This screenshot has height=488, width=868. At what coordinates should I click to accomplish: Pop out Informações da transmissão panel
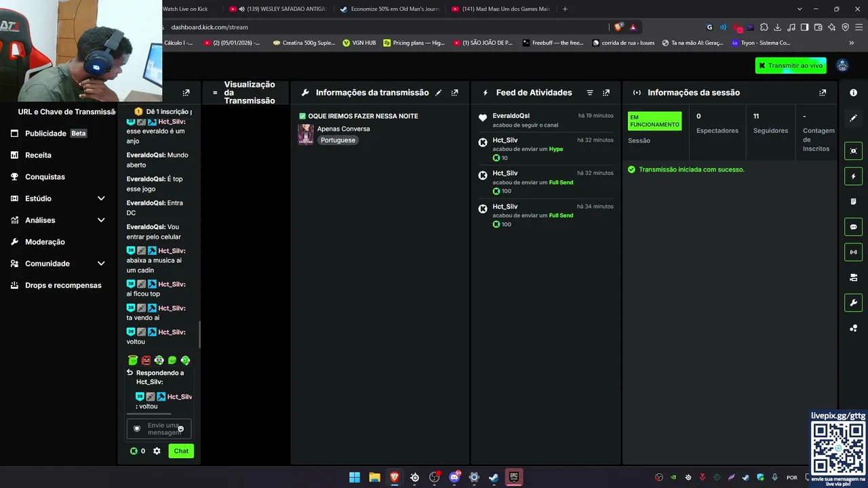point(454,93)
